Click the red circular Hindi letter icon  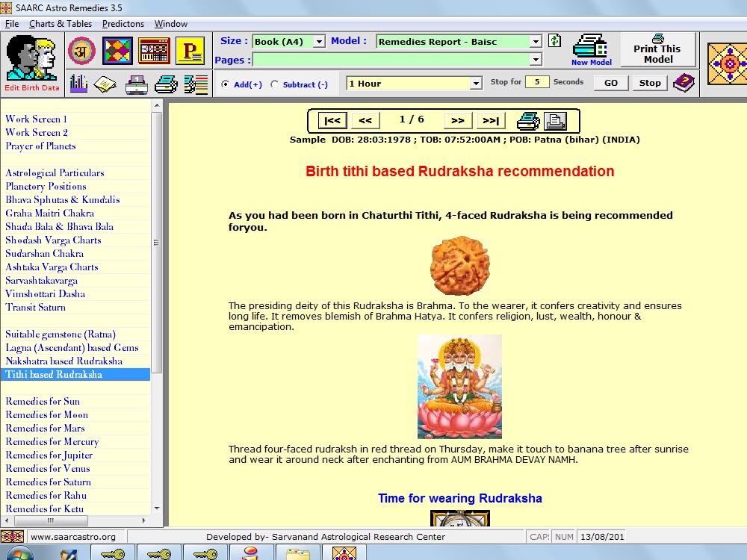(x=81, y=51)
